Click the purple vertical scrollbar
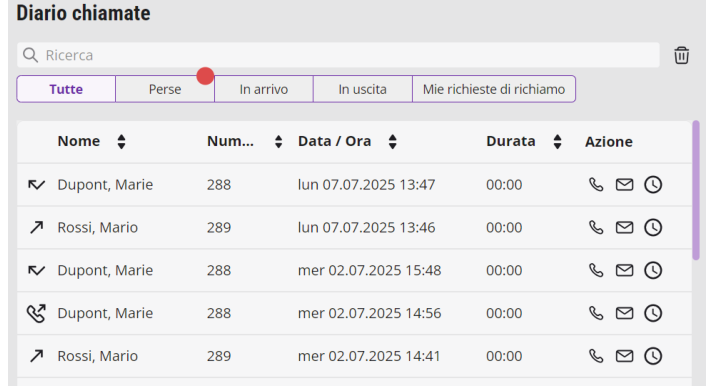717x386 pixels. [x=696, y=190]
